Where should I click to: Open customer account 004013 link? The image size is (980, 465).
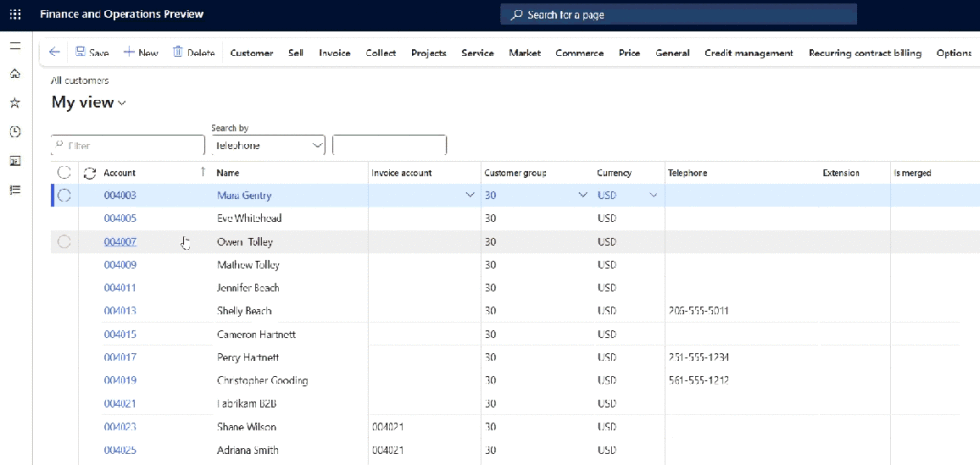coord(120,311)
